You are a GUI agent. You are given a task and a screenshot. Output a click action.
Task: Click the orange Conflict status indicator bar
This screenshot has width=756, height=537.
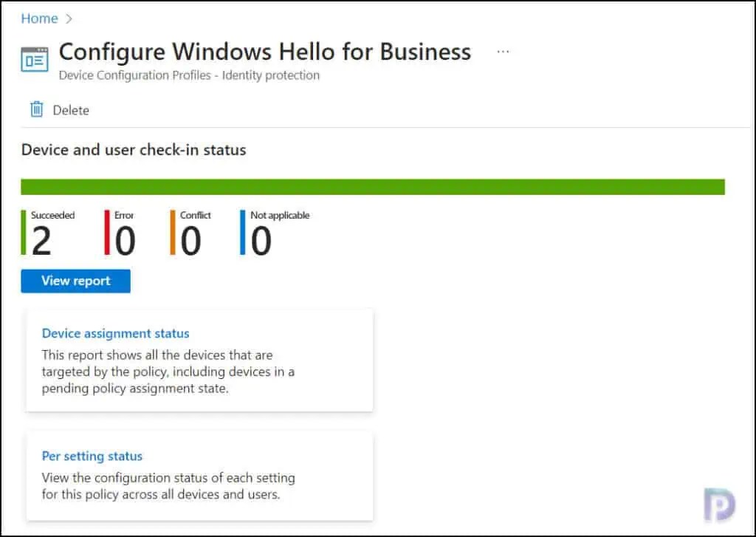pyautogui.click(x=173, y=233)
